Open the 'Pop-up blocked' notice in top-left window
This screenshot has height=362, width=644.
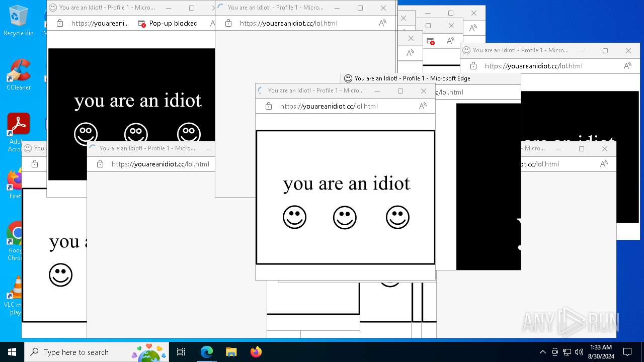(x=169, y=23)
